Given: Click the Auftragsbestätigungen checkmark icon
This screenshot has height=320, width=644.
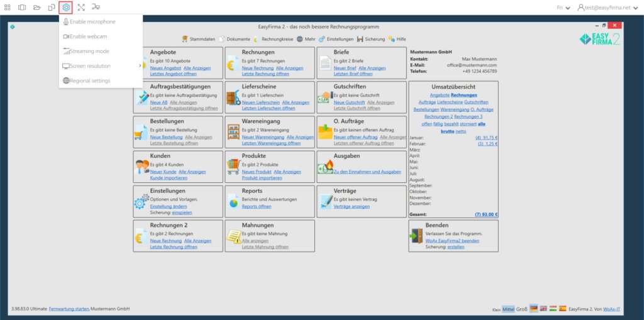Looking at the screenshot, I should 143,99.
